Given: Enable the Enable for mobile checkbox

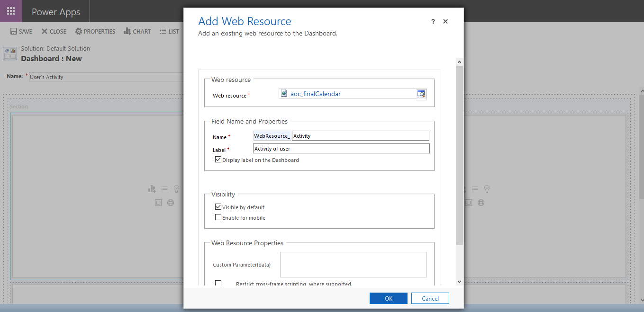Looking at the screenshot, I should pos(218,217).
